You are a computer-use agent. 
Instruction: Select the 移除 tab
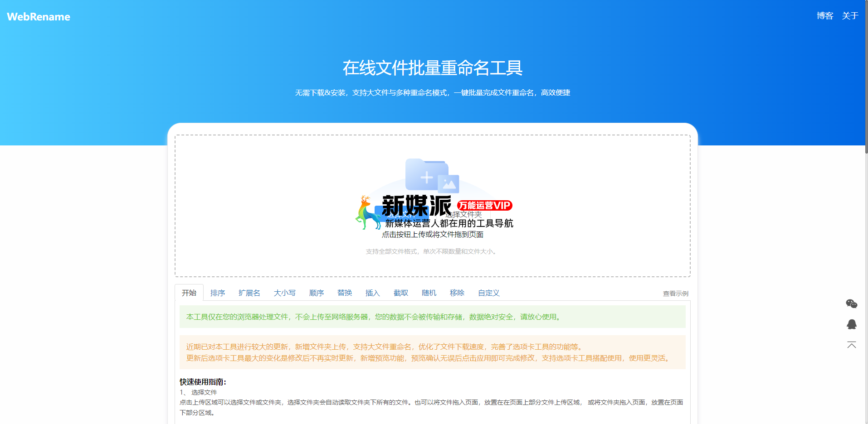tap(457, 293)
